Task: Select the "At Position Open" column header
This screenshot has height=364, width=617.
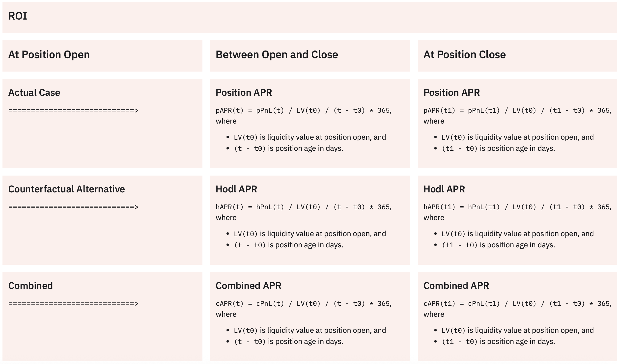Action: pyautogui.click(x=49, y=55)
